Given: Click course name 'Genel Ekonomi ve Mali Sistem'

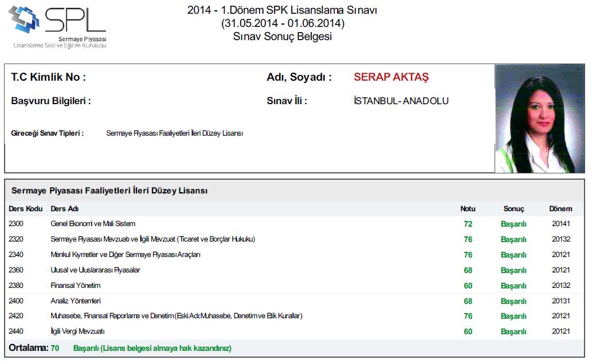Looking at the screenshot, I should point(93,224).
